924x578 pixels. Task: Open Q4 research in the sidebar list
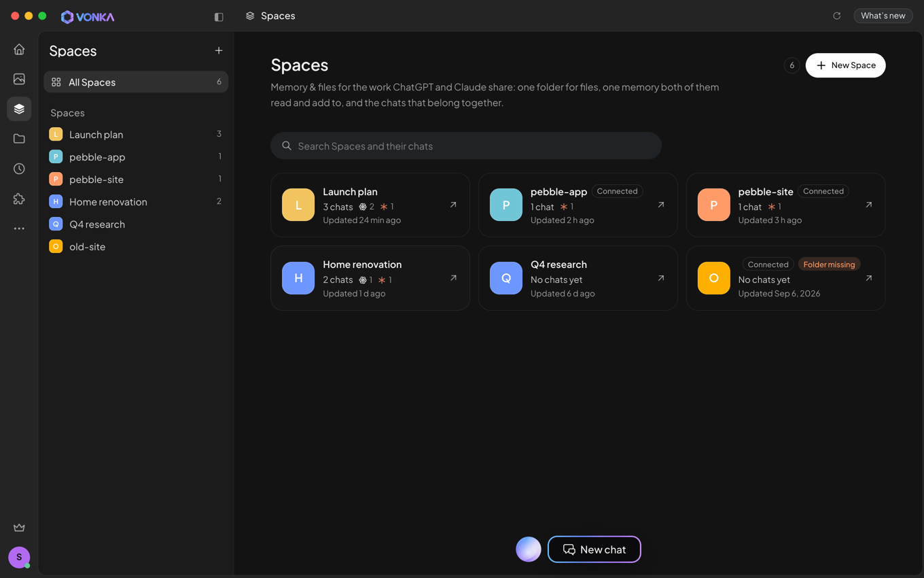[x=136, y=224]
